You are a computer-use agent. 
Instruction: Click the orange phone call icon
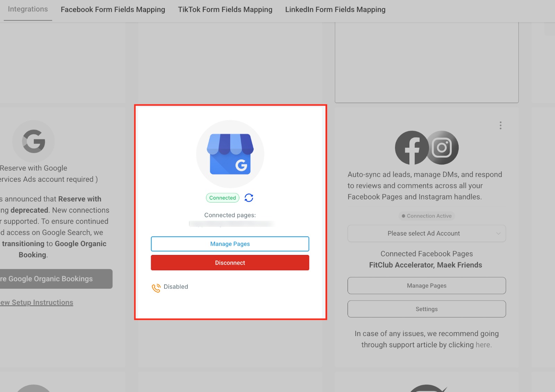point(156,288)
